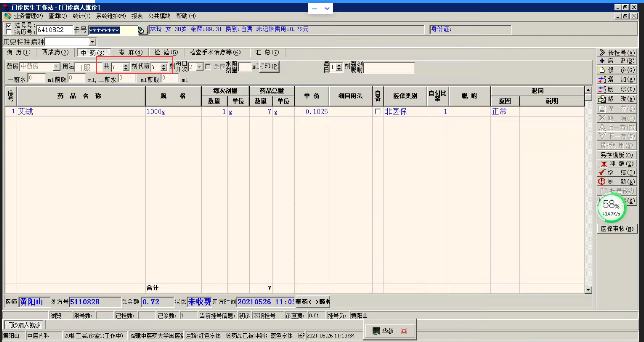The width and height of the screenshot is (644, 342).
Task: Click the 修改(E) modify button
Action: [617, 99]
